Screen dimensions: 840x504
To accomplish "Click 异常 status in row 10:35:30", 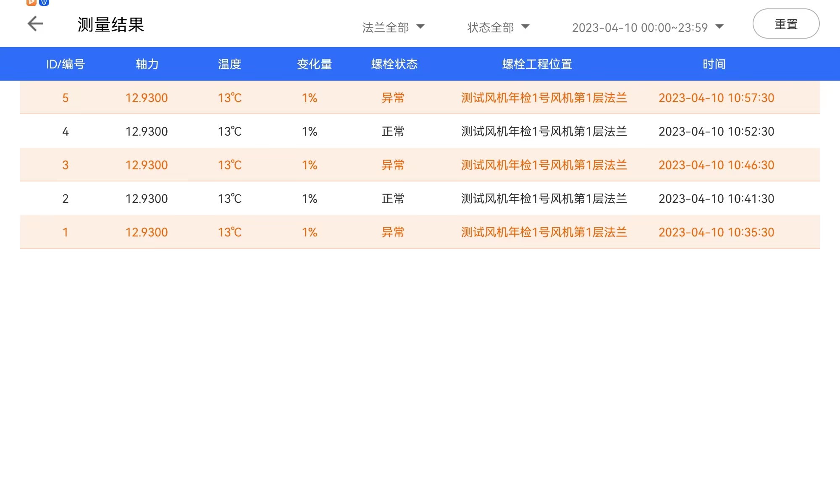I will [x=393, y=232].
